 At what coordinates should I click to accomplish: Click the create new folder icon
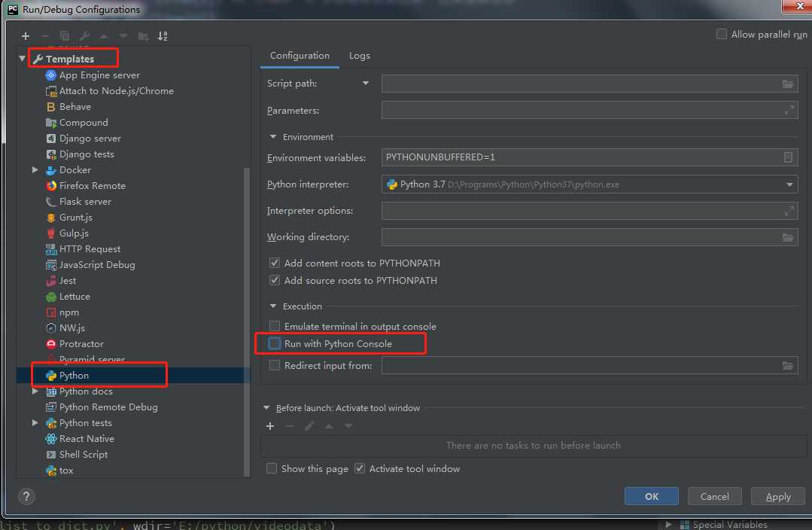coord(144,35)
